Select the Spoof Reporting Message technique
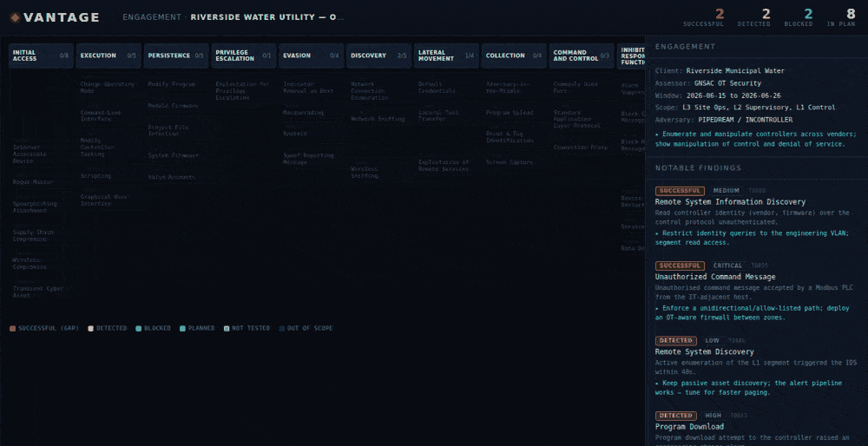This screenshot has width=868, height=446. click(x=311, y=159)
